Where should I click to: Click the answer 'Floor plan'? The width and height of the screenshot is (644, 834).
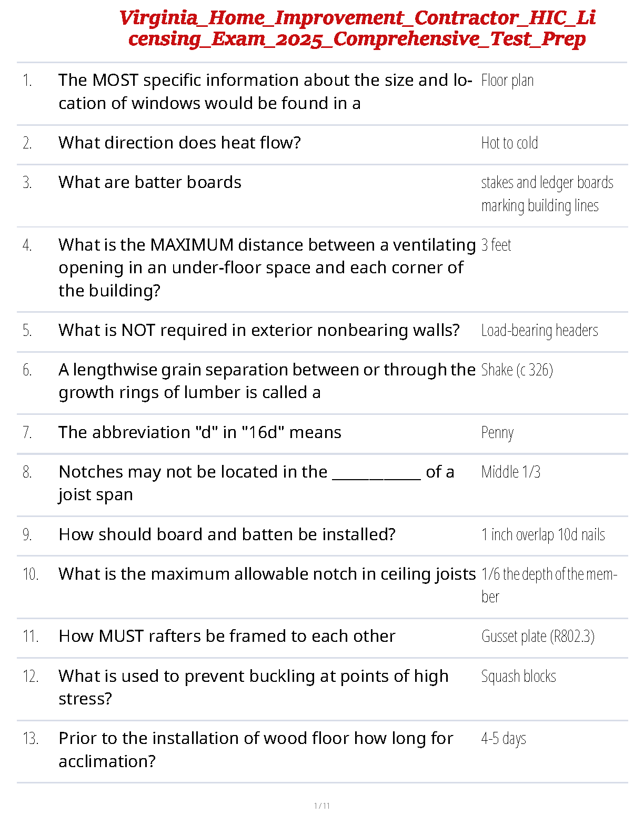(507, 81)
